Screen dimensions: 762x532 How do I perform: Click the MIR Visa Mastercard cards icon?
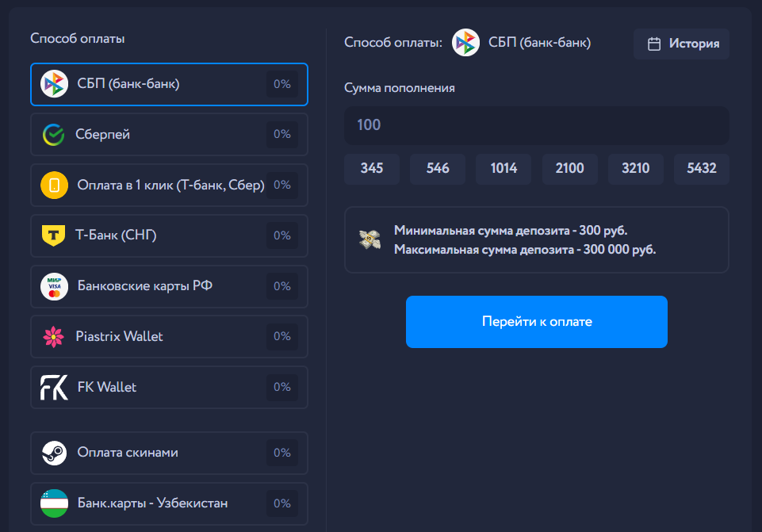coord(54,286)
